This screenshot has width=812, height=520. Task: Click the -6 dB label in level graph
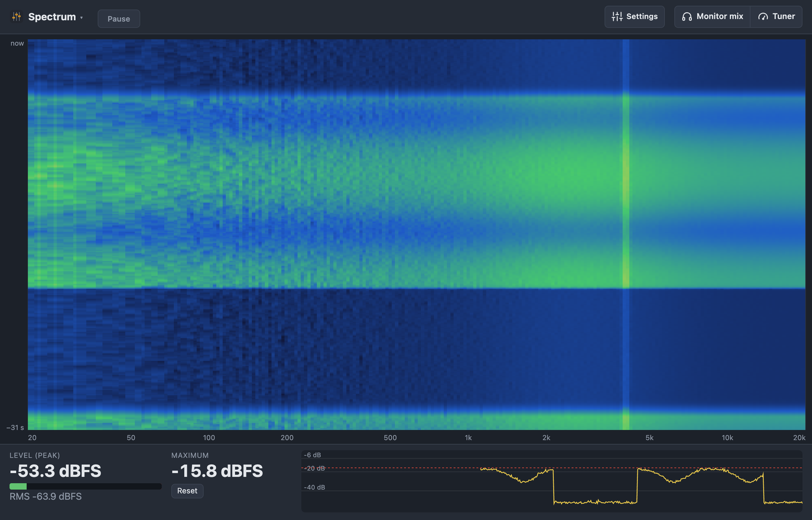tap(312, 455)
